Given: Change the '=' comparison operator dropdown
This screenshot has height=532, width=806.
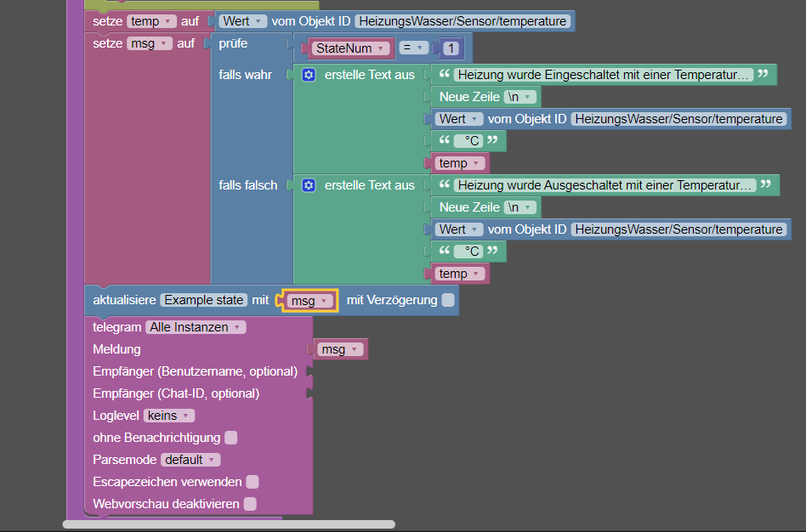Looking at the screenshot, I should [413, 48].
